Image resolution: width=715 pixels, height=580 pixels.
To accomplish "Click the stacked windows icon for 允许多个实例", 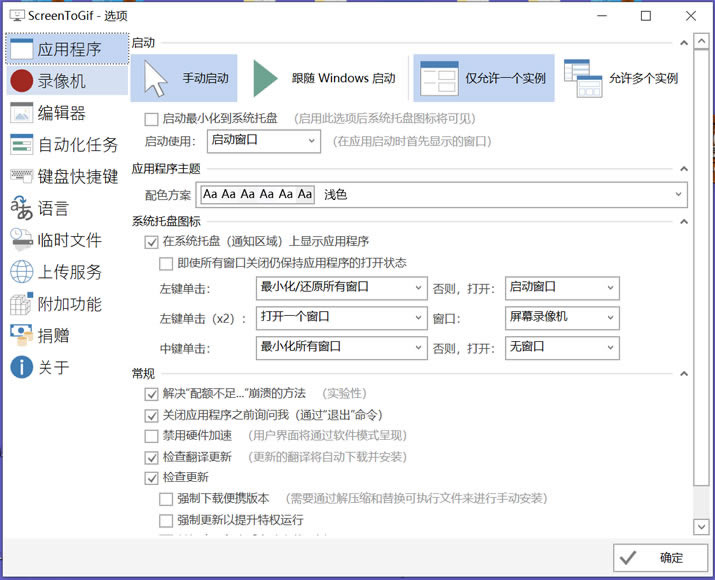I will tap(583, 78).
